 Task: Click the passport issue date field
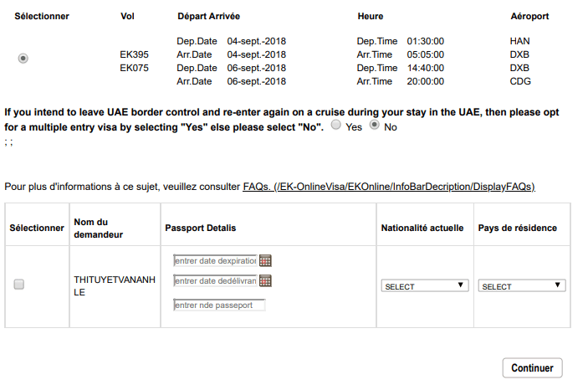[x=215, y=280]
